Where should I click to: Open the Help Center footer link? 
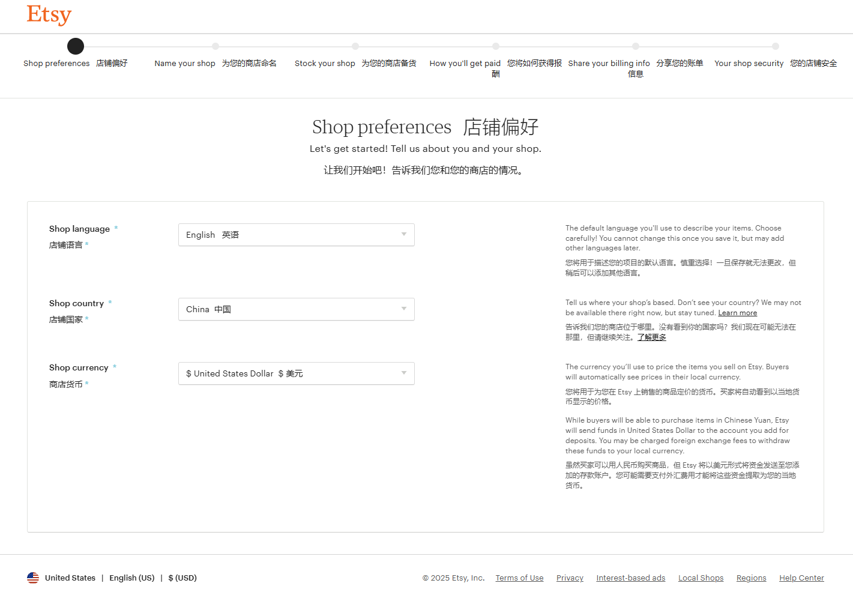pyautogui.click(x=801, y=578)
